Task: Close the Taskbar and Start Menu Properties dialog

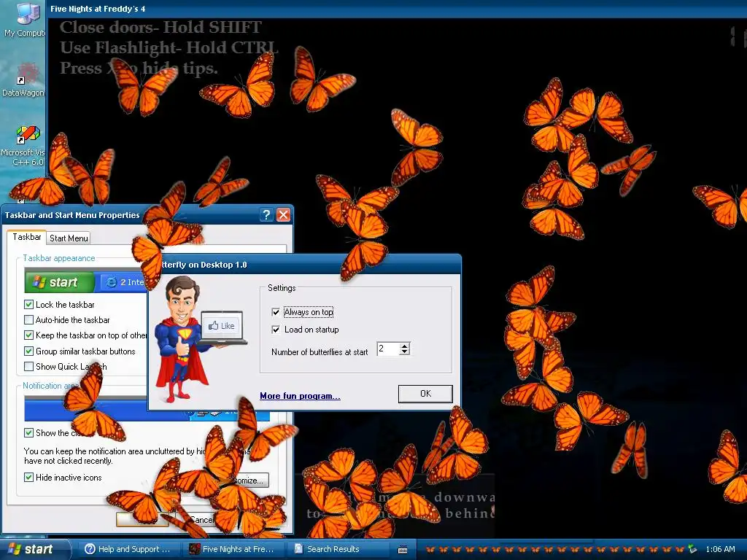Action: (284, 215)
